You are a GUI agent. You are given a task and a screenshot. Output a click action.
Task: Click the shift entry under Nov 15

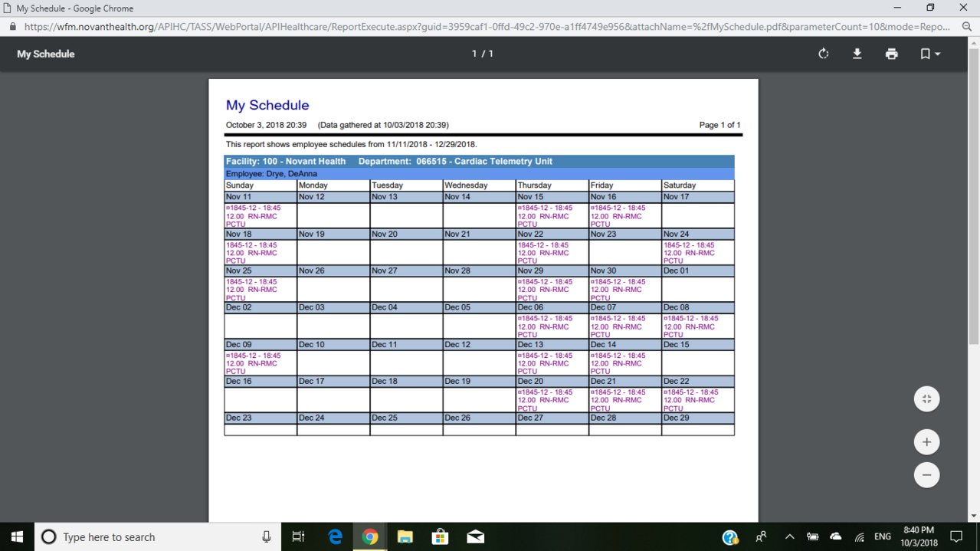(552, 216)
